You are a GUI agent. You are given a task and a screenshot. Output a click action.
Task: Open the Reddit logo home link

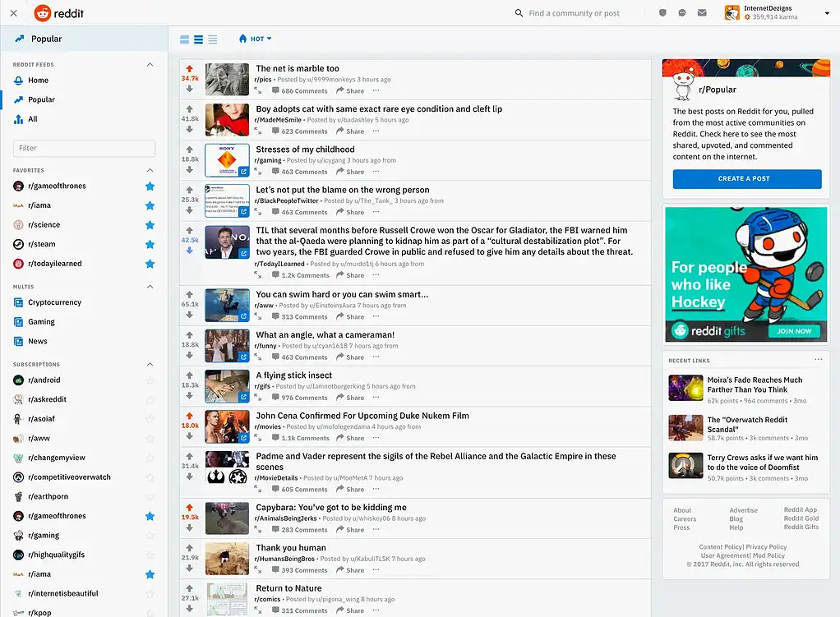[59, 13]
